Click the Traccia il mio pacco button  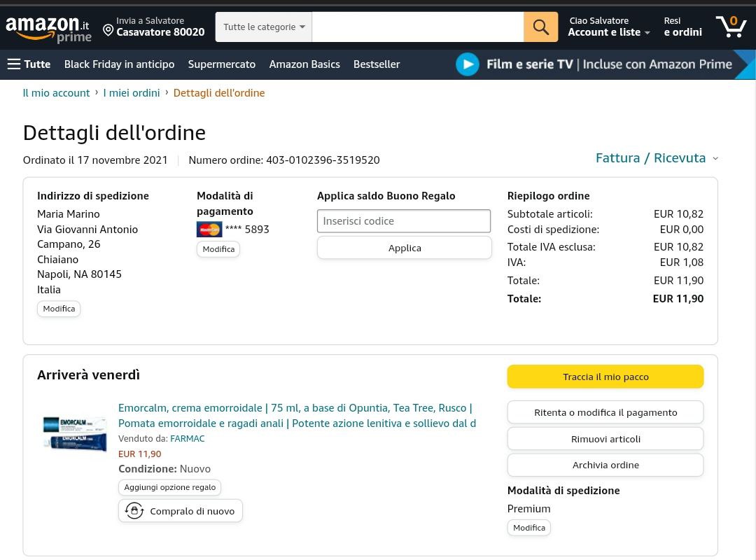tap(605, 377)
